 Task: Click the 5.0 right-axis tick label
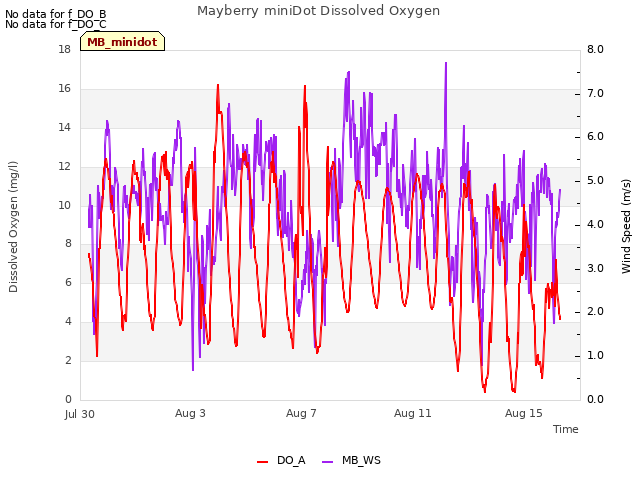point(595,180)
